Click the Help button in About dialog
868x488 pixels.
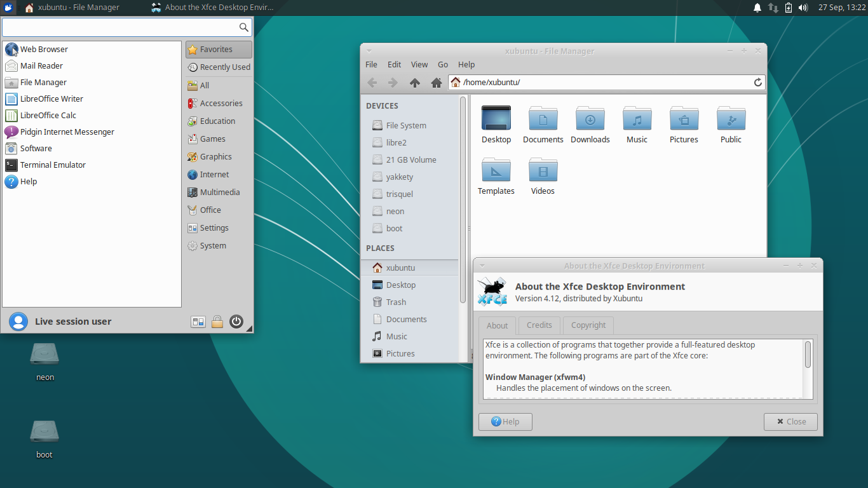point(505,421)
